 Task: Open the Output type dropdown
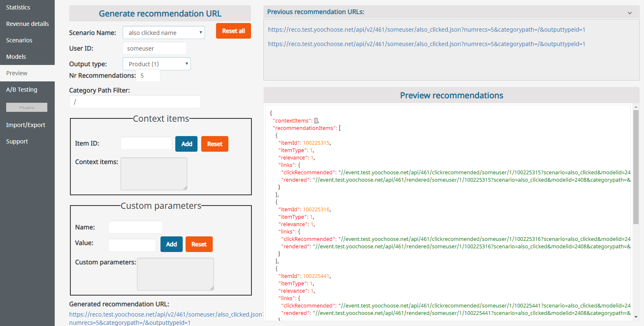coord(157,64)
